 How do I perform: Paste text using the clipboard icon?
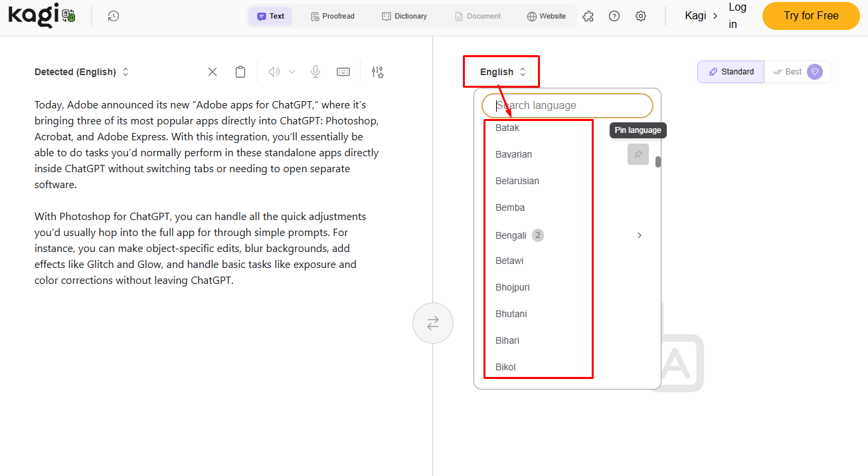point(240,71)
